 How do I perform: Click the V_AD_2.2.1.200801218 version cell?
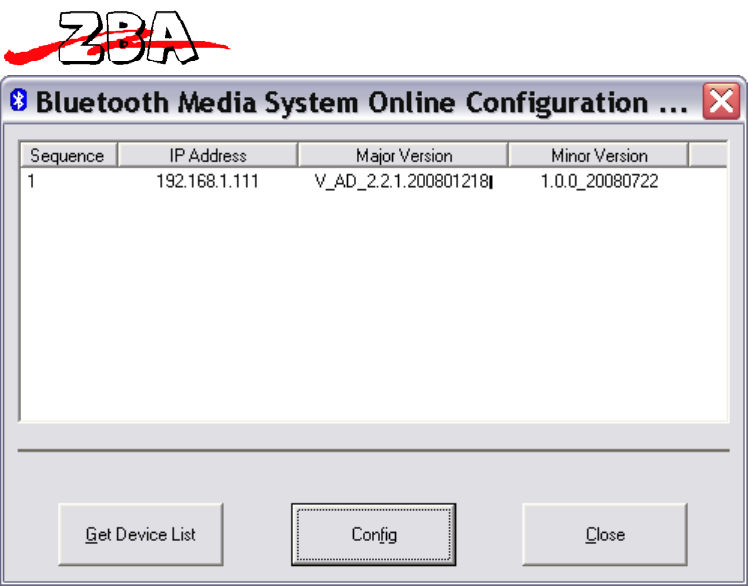tap(402, 181)
